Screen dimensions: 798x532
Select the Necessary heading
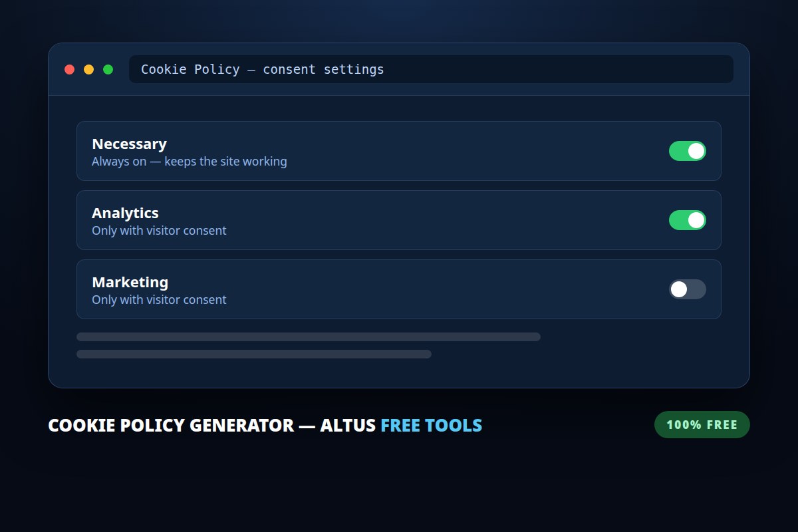129,144
